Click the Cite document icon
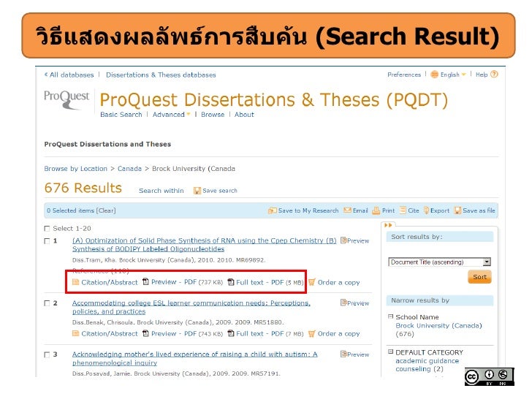The image size is (532, 399). 403,210
